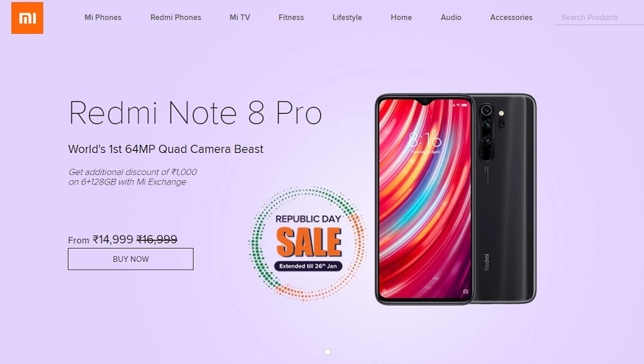Click the ₹14,999 sale price

click(113, 239)
